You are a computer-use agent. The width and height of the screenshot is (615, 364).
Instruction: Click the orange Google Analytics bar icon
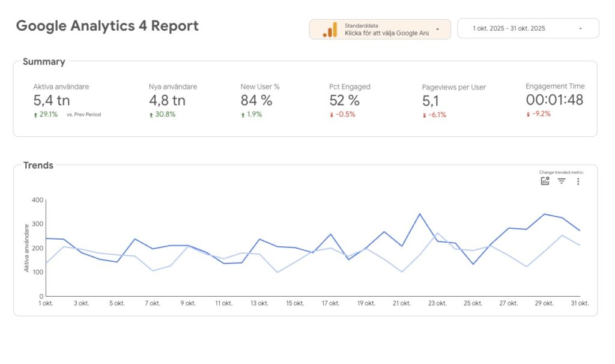(330, 29)
